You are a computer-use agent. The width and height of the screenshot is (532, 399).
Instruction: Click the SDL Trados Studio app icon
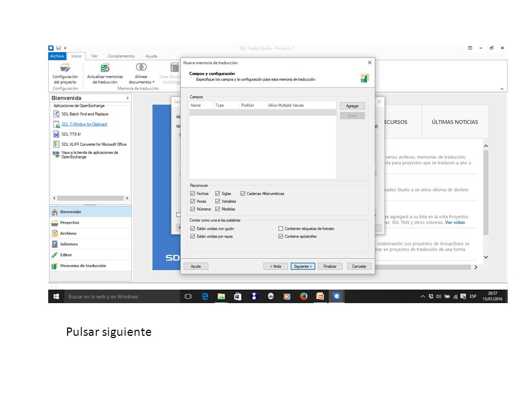pyautogui.click(x=51, y=48)
